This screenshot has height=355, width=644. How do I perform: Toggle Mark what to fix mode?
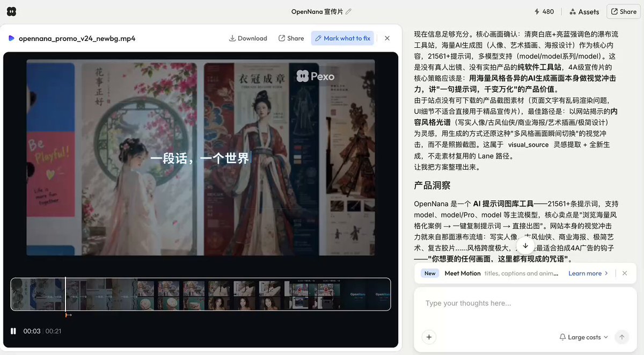pos(343,38)
